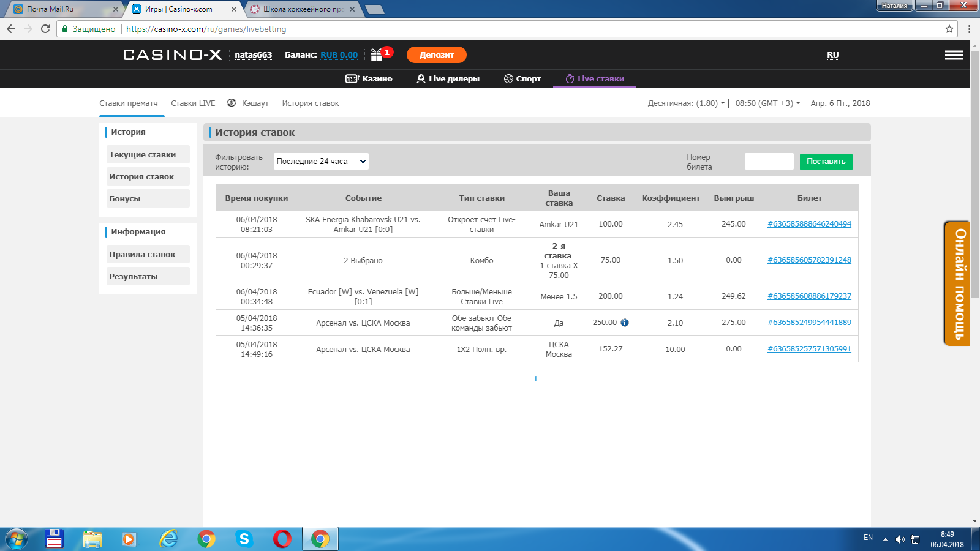Close the Почта Mail.Ru tab

116,9
